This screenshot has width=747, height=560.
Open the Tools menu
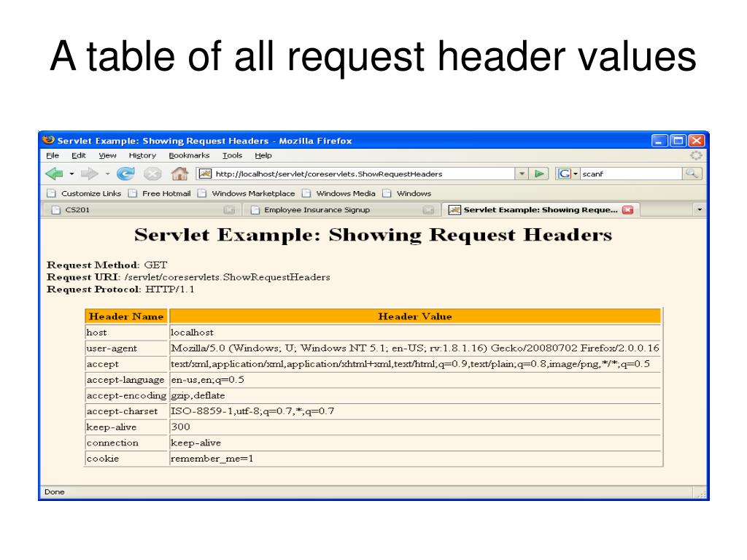point(232,155)
